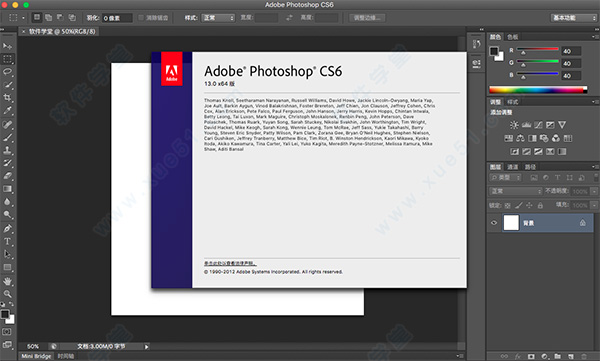This screenshot has width=600, height=361.
Task: Toggle Quick Mask mode
Action: pos(7,332)
